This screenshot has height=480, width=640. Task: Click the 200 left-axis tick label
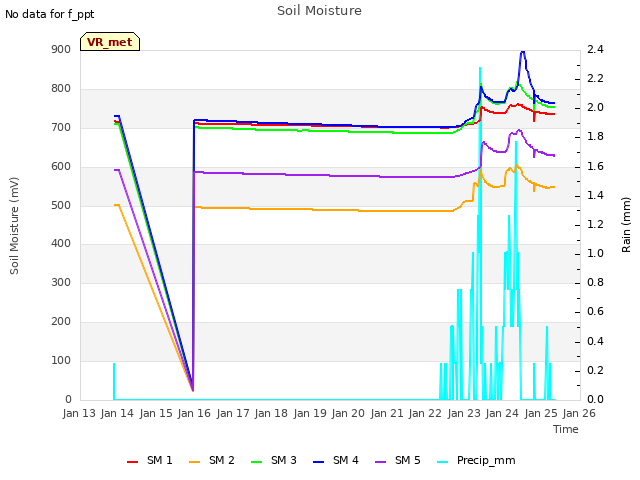(61, 322)
